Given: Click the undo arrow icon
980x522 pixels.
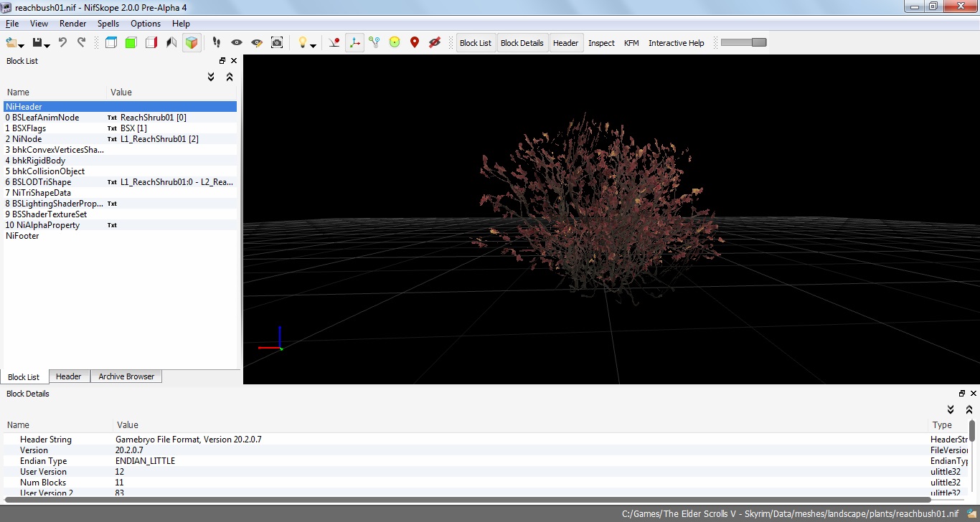Looking at the screenshot, I should point(62,43).
